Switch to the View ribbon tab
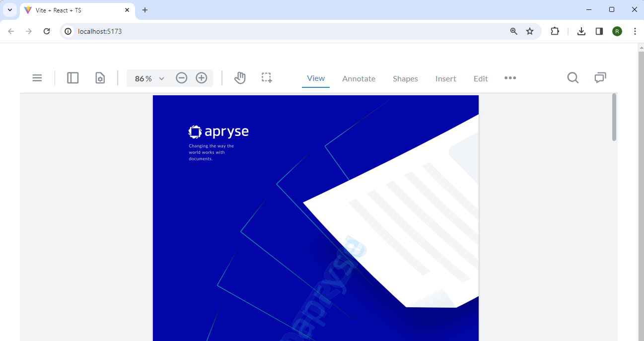 tap(316, 78)
